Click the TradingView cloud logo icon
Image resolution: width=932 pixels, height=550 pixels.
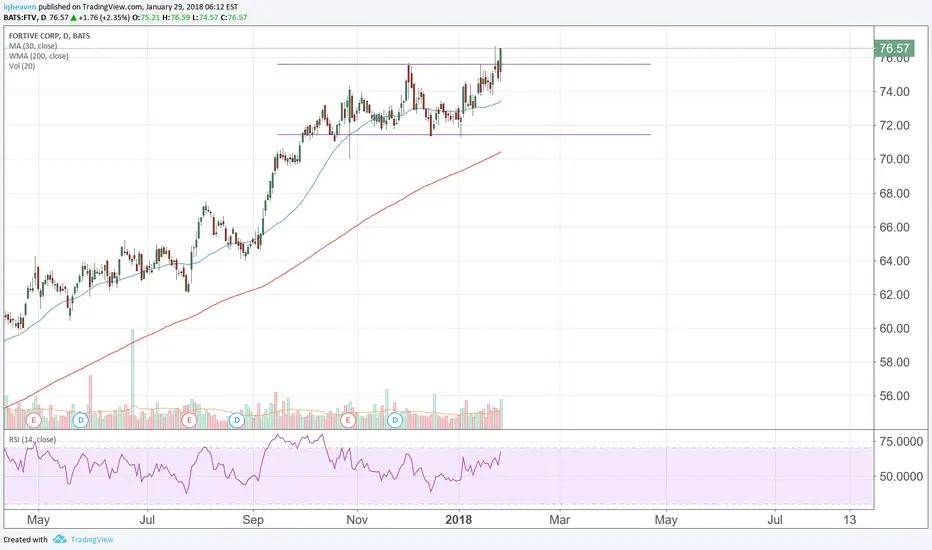59,539
